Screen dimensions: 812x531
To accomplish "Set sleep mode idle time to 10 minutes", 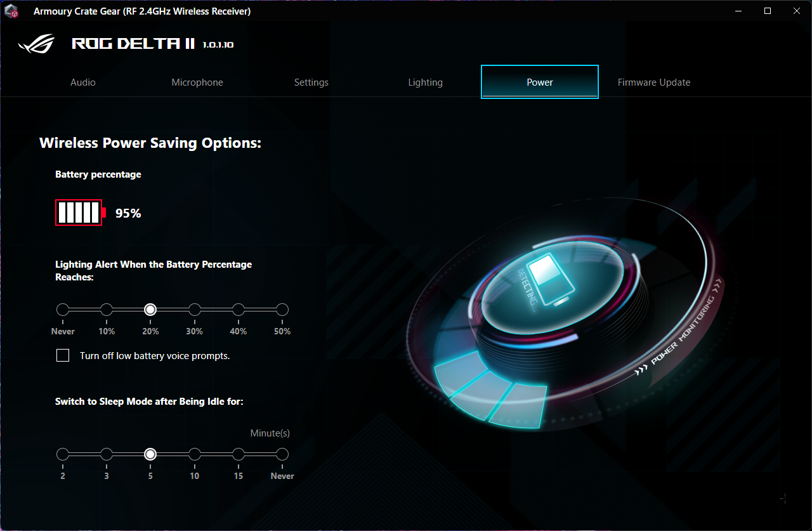I will [x=195, y=454].
